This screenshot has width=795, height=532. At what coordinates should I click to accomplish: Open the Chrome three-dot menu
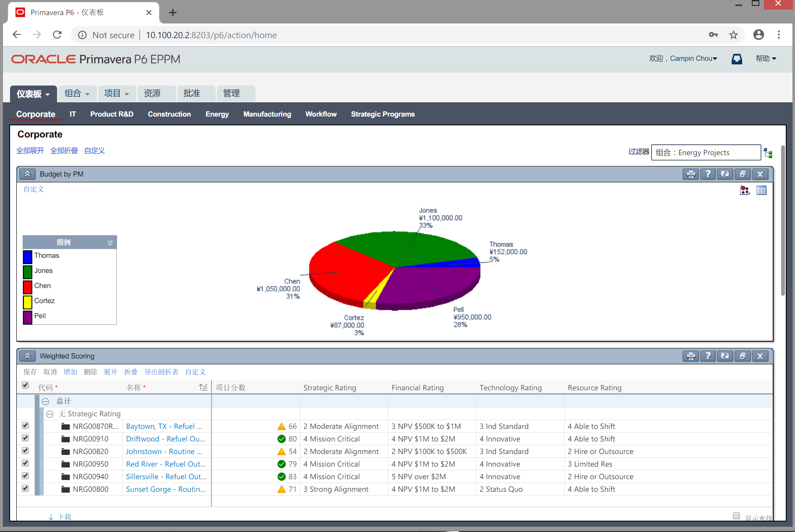pos(779,35)
